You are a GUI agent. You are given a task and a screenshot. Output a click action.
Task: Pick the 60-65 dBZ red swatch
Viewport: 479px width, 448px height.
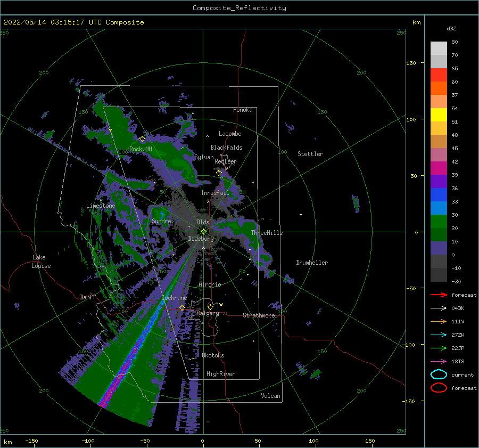click(439, 75)
